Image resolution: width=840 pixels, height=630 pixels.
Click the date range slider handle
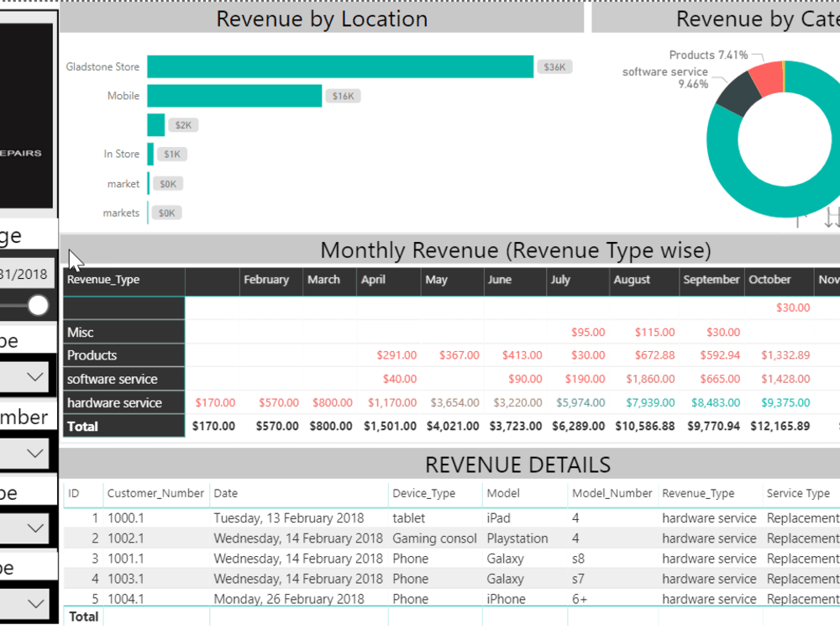[37, 306]
